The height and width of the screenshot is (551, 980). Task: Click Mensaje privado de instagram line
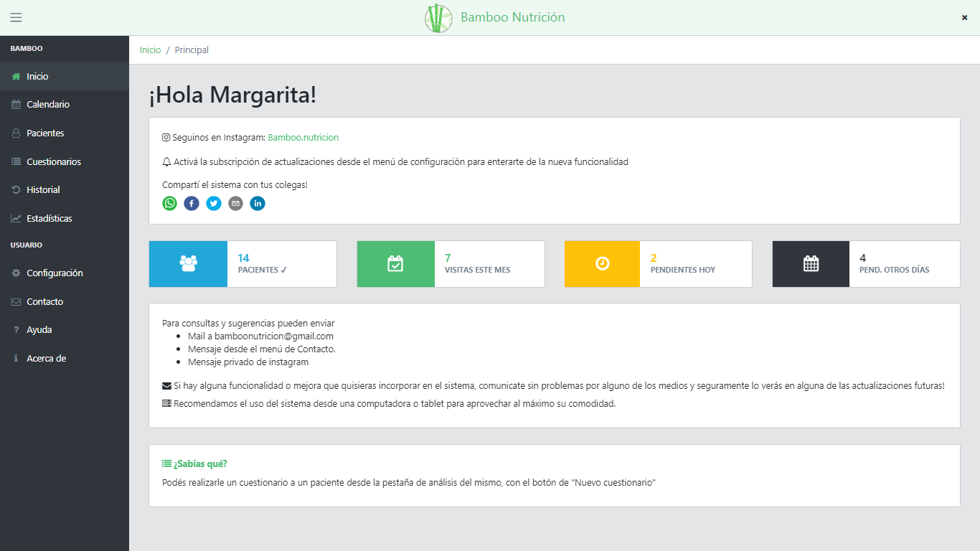click(248, 362)
